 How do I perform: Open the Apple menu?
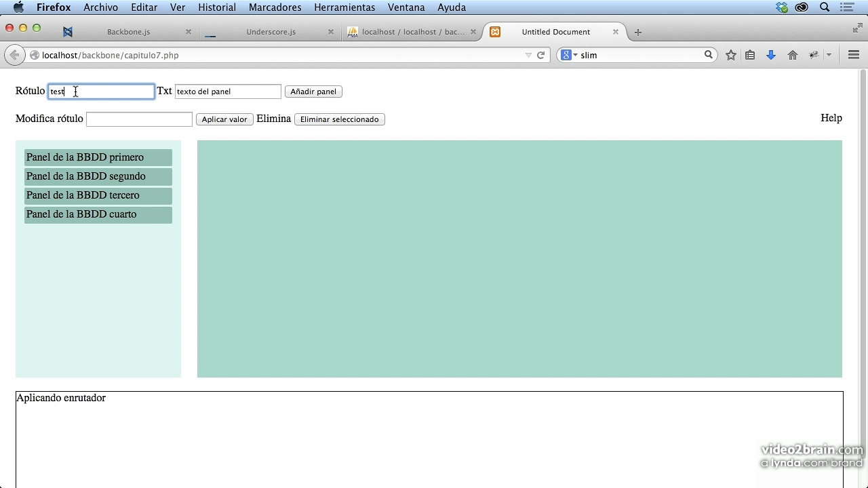click(18, 7)
